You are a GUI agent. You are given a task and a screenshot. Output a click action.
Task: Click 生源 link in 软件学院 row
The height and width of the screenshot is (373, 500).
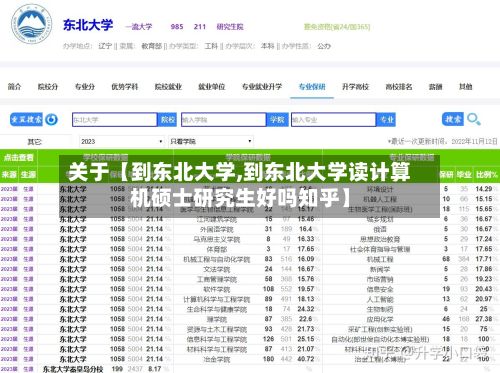coord(28,289)
